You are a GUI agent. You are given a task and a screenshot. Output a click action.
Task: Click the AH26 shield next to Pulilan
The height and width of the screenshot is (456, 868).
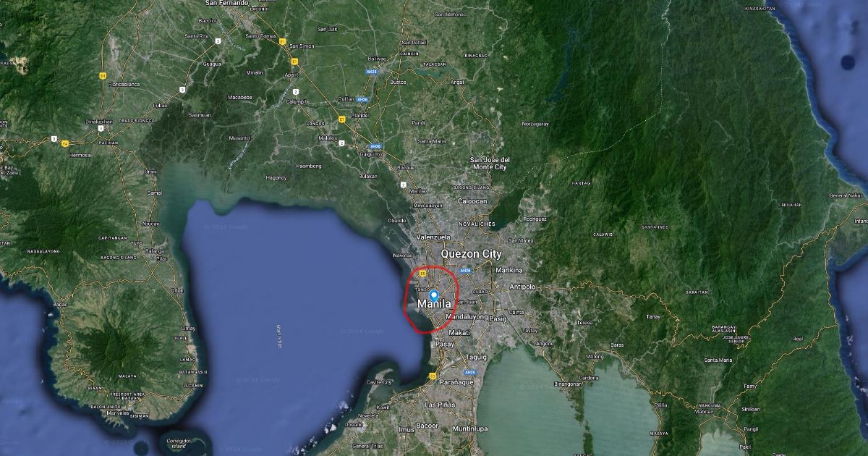(x=363, y=99)
